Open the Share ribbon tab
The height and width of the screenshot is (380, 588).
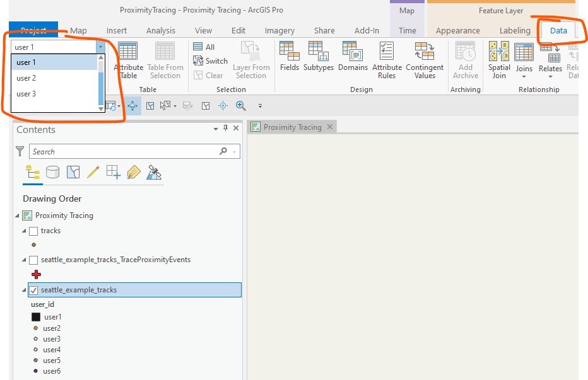(x=324, y=31)
